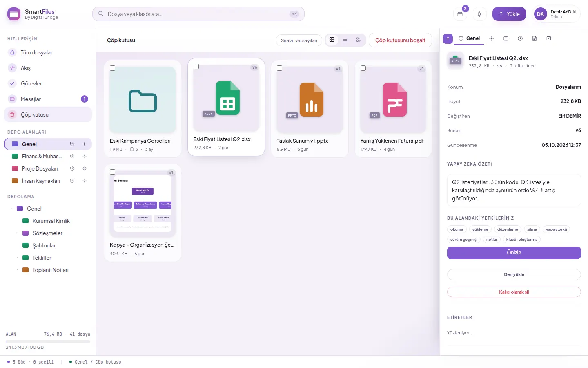
Task: Tick the Kopya - Organizasyon Şe… checkbox
Action: (x=113, y=172)
